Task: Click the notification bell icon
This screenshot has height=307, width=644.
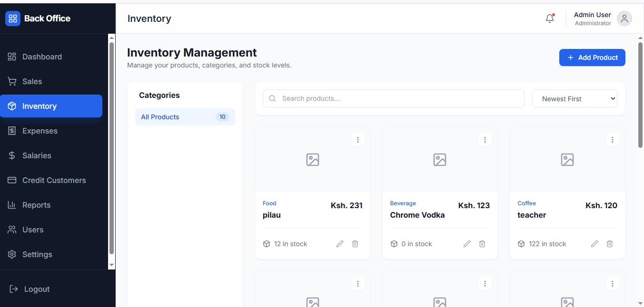Action: tap(550, 19)
